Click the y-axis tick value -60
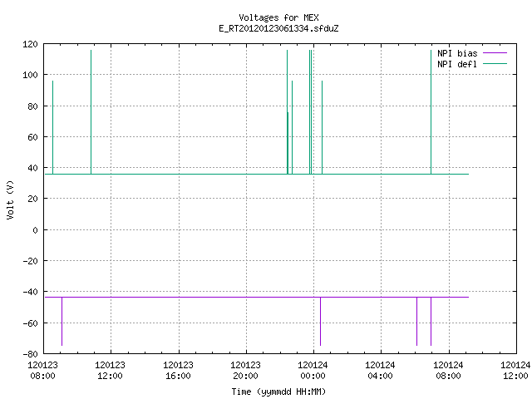Image resolution: width=532 pixels, height=399 pixels. (30, 323)
